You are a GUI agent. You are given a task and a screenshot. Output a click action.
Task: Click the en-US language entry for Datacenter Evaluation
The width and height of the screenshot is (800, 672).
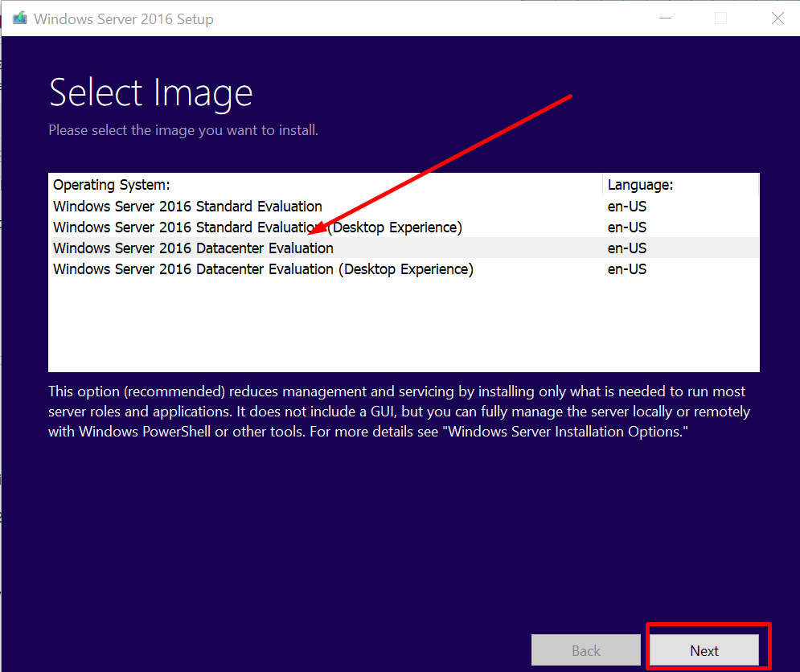click(627, 248)
